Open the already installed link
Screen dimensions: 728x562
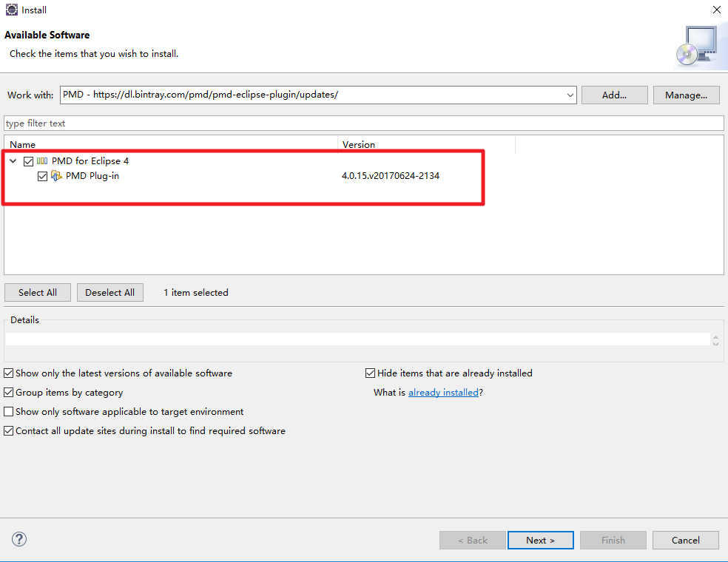pos(443,393)
